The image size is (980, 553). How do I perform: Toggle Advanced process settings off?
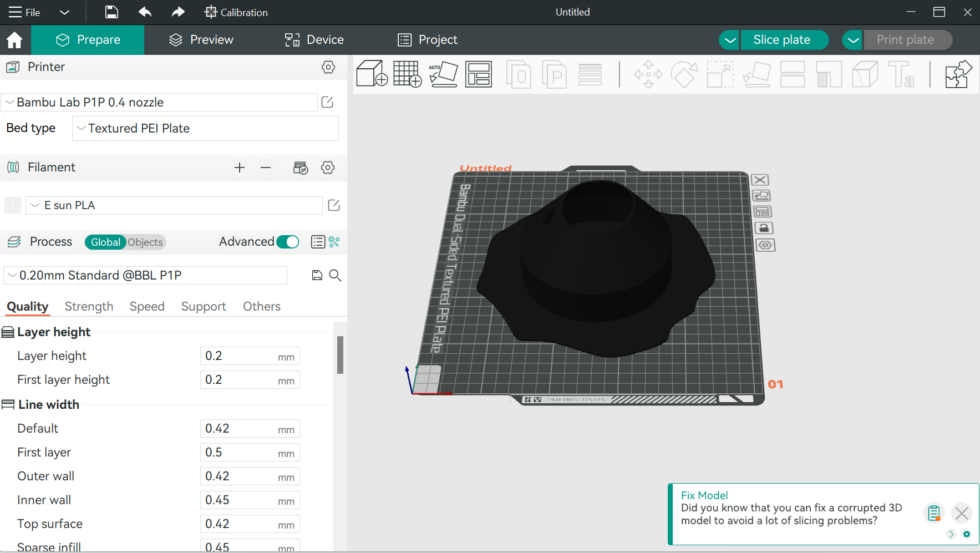(x=288, y=242)
